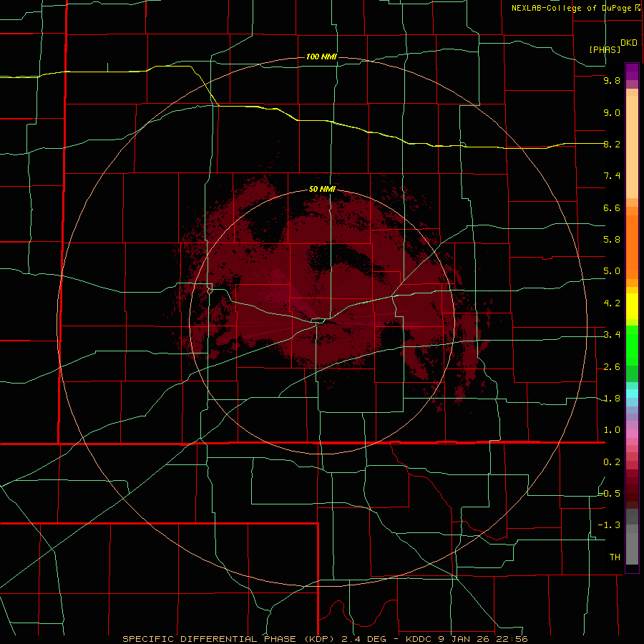The width and height of the screenshot is (644, 644).
Task: Click the 3.4 scale value
Action: [x=612, y=335]
